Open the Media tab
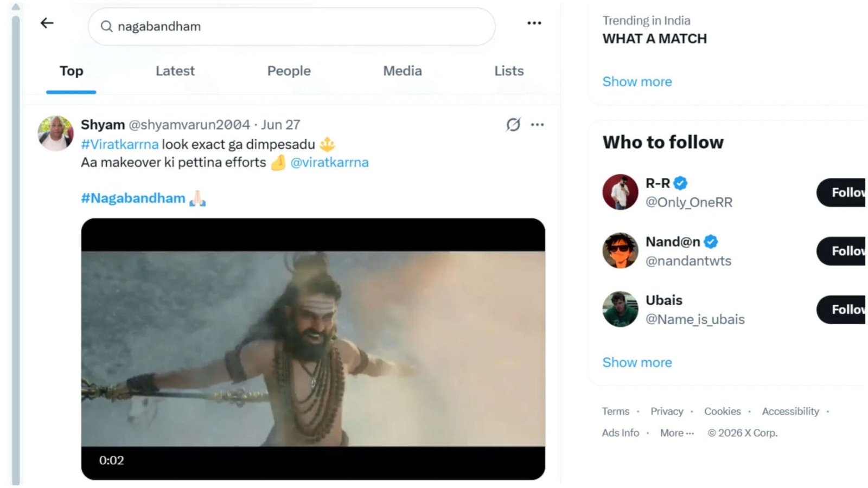Screen dimensions: 868x488 click(402, 71)
